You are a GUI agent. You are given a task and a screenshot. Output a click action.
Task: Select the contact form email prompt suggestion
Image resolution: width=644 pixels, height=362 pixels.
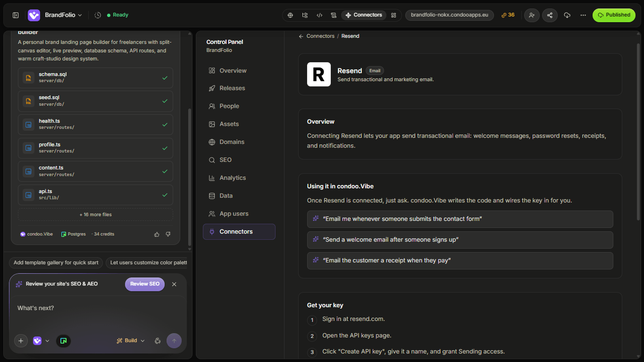tap(460, 219)
